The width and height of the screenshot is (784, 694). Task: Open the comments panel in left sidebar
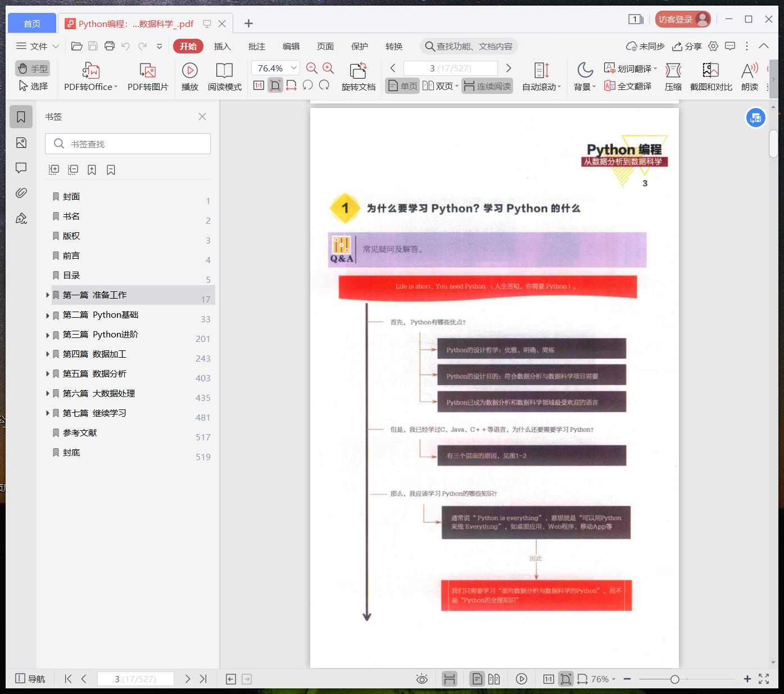21,168
